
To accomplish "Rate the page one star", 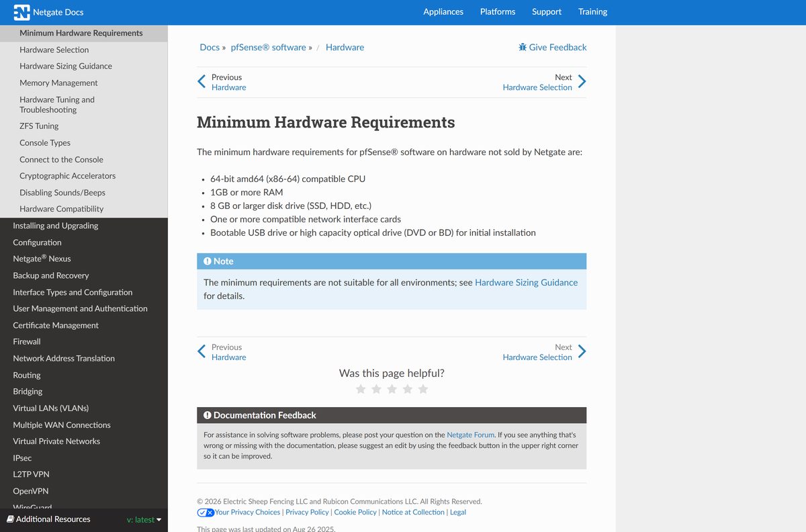I will [x=361, y=389].
